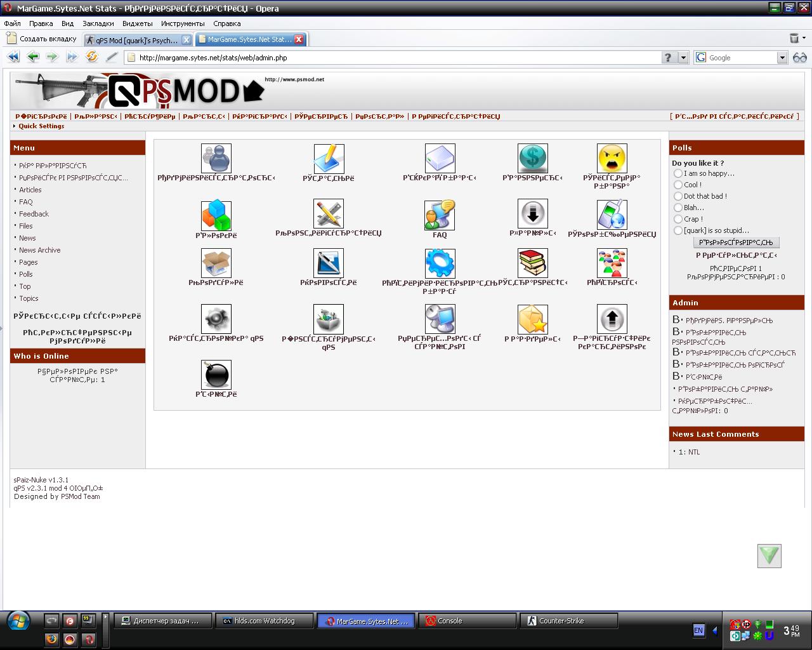
Task: Open the Вид menu
Action: 67,23
